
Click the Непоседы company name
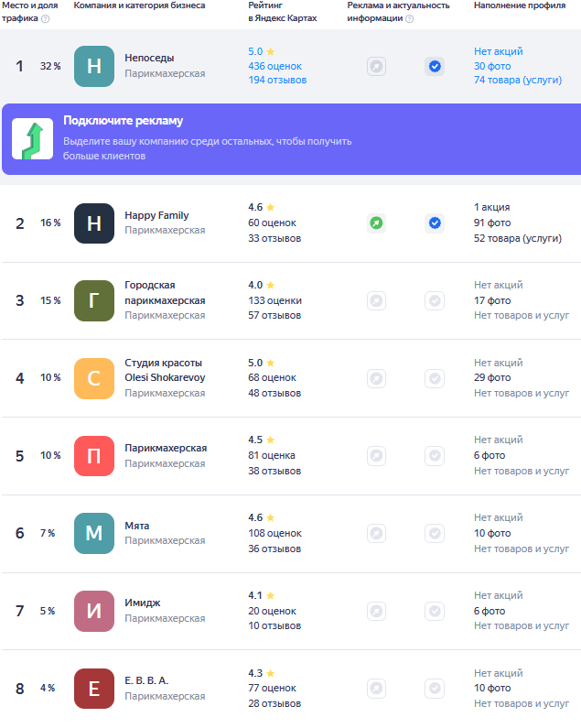(149, 58)
